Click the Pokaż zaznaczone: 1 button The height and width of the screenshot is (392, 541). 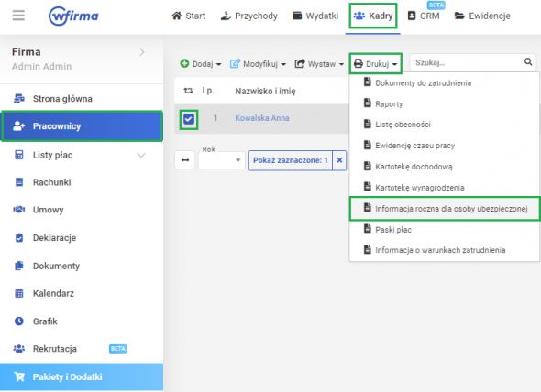click(x=291, y=160)
